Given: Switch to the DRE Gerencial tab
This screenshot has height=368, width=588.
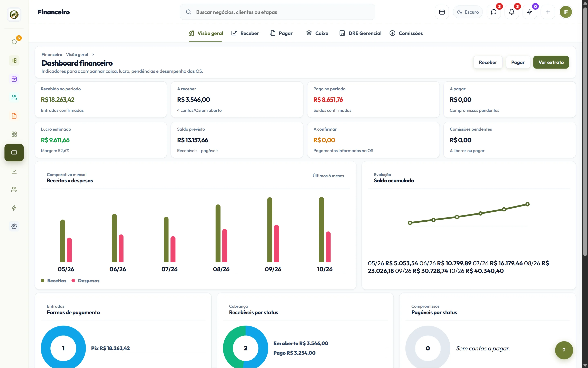Looking at the screenshot, I should click(x=360, y=33).
